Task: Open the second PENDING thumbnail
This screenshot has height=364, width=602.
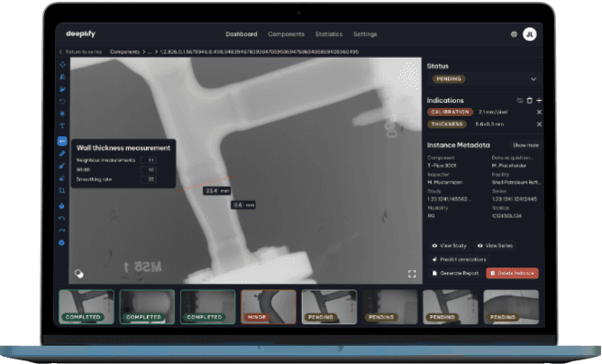Action: [389, 307]
